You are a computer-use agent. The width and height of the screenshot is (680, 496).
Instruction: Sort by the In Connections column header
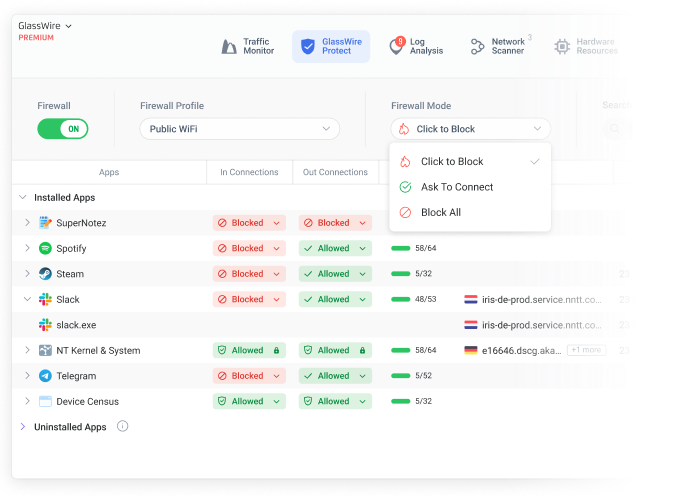(249, 172)
